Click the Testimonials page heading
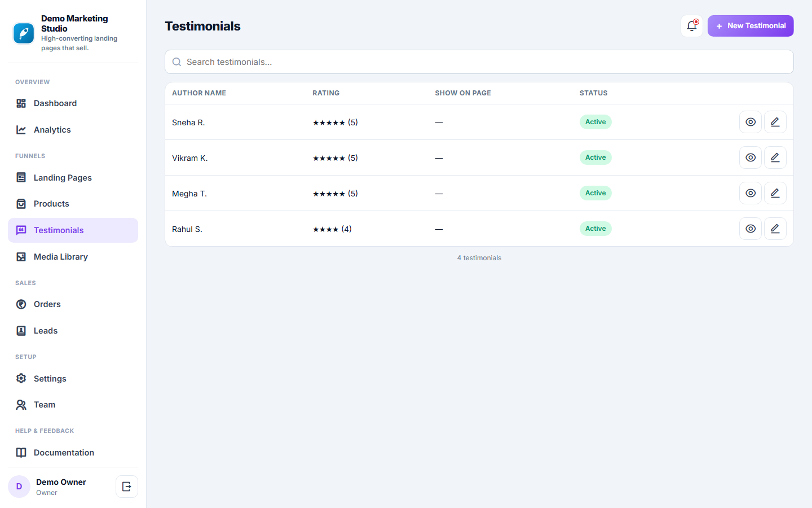Image resolution: width=812 pixels, height=508 pixels. click(202, 26)
